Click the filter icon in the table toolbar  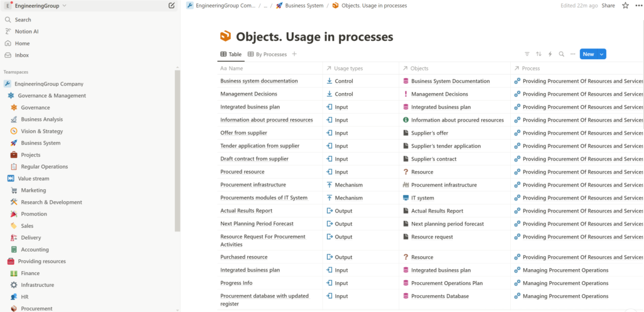point(527,54)
